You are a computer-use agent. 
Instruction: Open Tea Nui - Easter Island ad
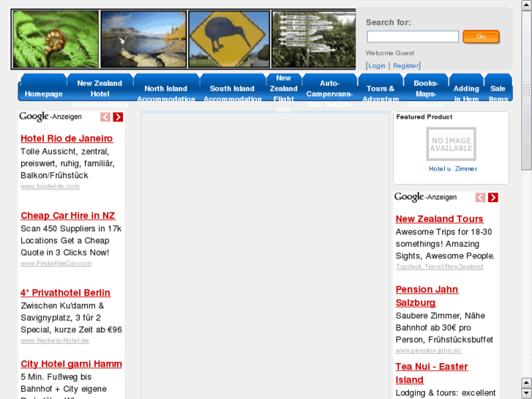coord(432,373)
